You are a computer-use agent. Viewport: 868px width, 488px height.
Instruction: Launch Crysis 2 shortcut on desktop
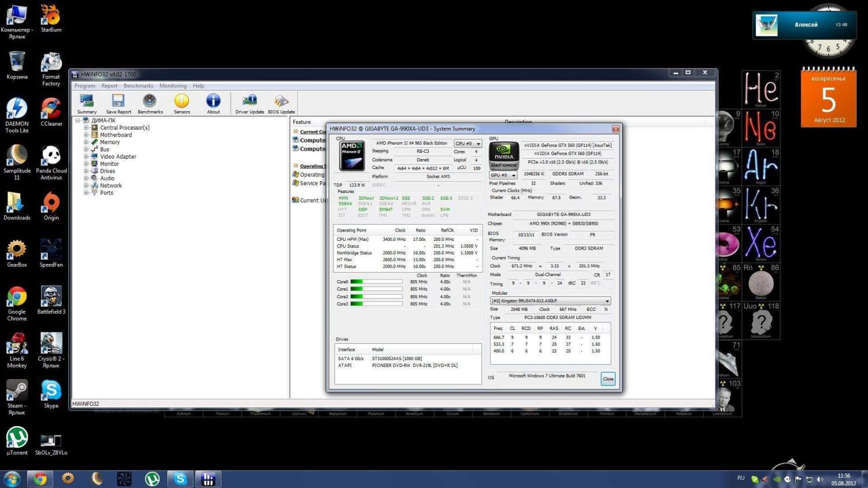51,351
